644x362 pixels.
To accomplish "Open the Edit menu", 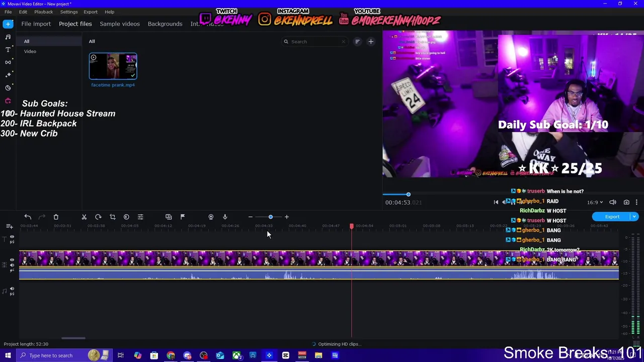I will [x=23, y=12].
